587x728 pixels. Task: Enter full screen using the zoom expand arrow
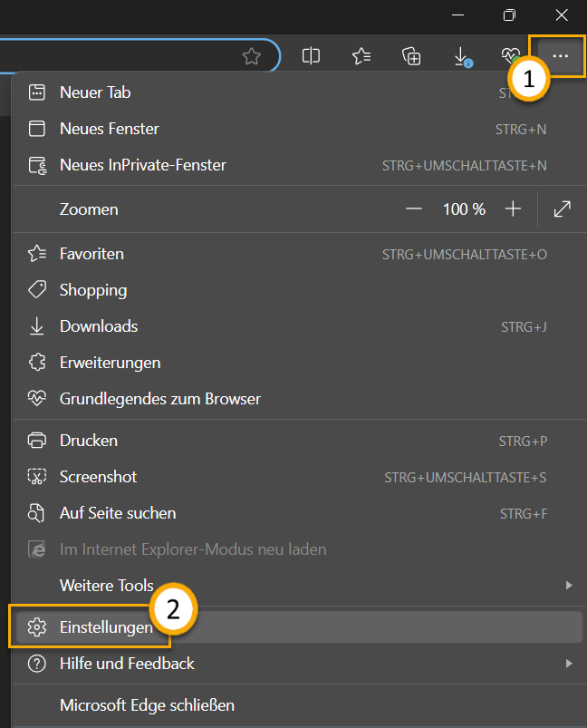(562, 209)
